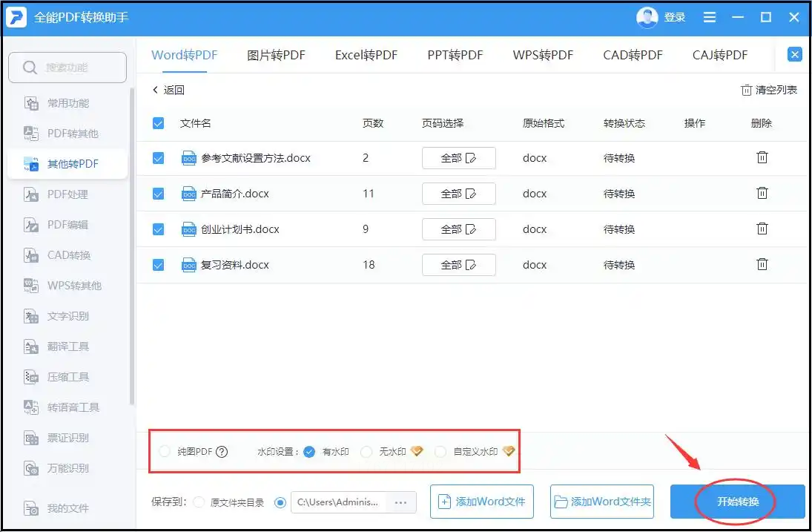Select 无水印 watermark option
The height and width of the screenshot is (532, 812).
pos(366,452)
